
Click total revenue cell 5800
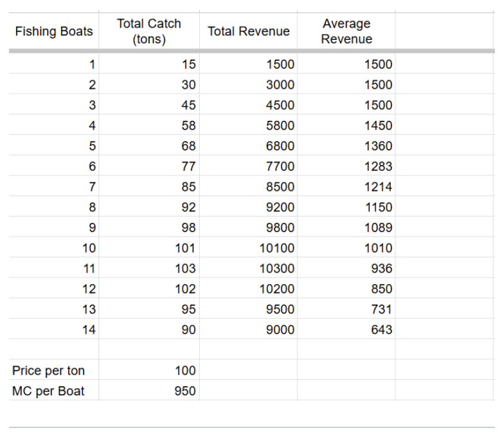coord(248,125)
